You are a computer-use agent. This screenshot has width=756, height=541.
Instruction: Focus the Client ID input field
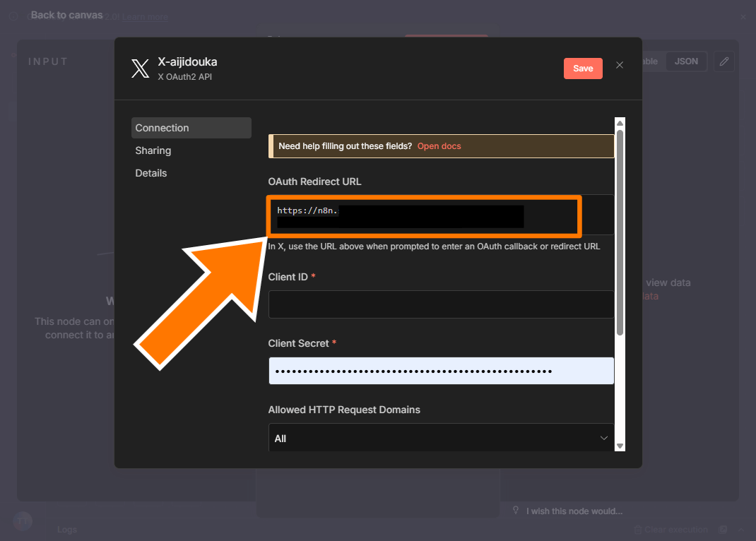(441, 304)
